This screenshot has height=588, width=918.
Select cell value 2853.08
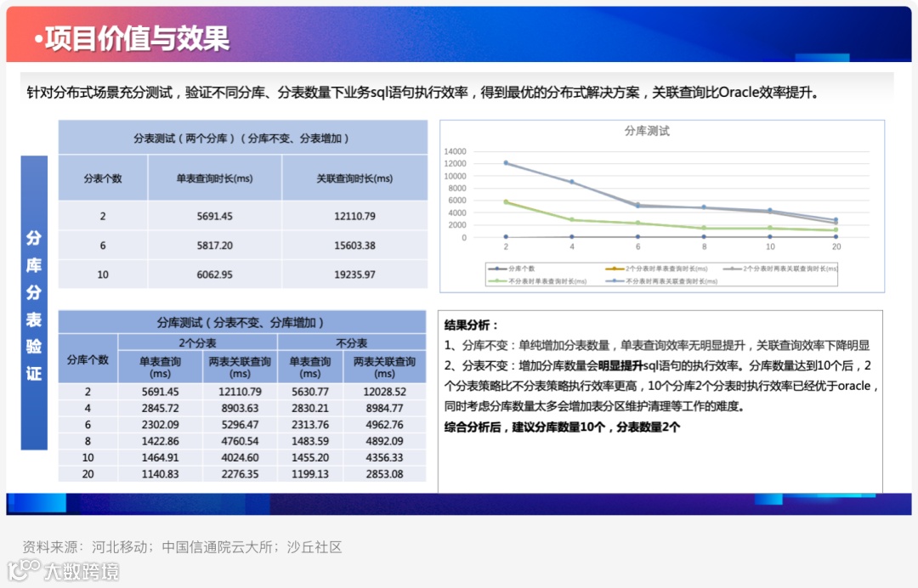384,474
